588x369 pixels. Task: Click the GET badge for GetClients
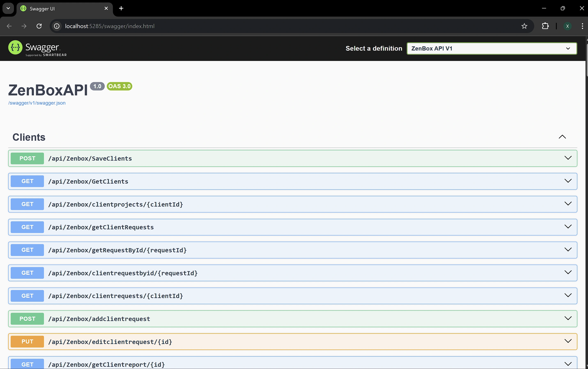click(27, 181)
